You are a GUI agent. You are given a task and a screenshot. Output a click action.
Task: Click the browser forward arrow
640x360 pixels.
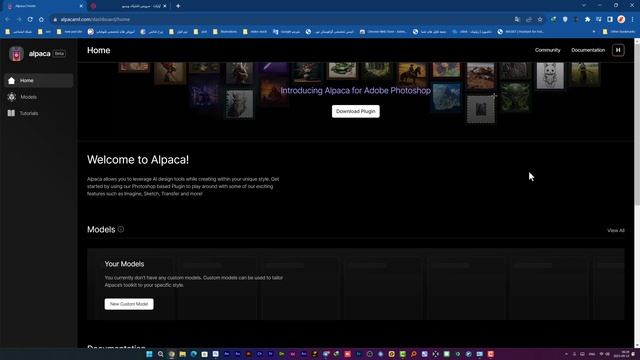point(19,19)
